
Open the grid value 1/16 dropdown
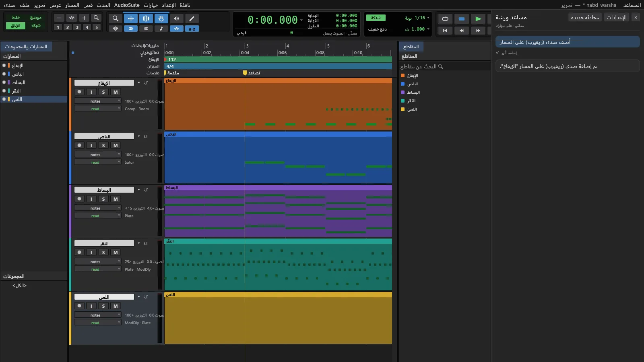point(428,18)
